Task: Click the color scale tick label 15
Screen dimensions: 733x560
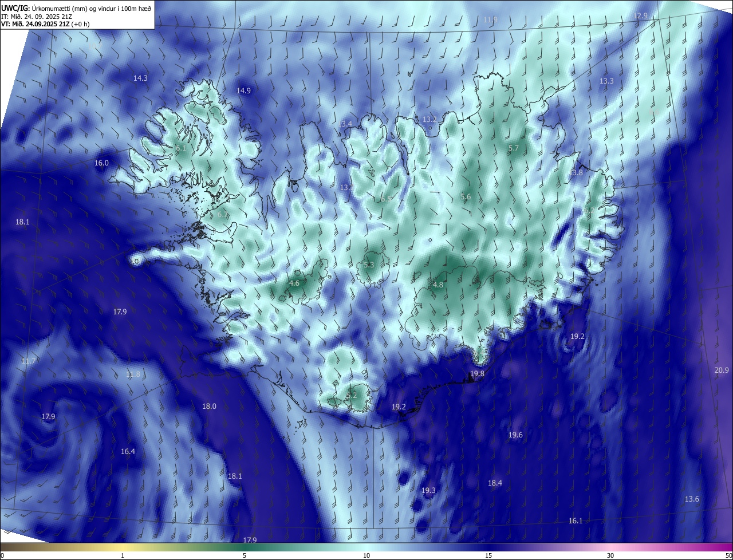Action: click(x=488, y=556)
